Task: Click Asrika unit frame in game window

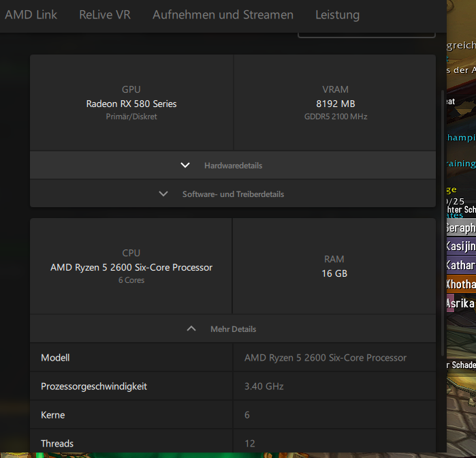Action: click(461, 303)
